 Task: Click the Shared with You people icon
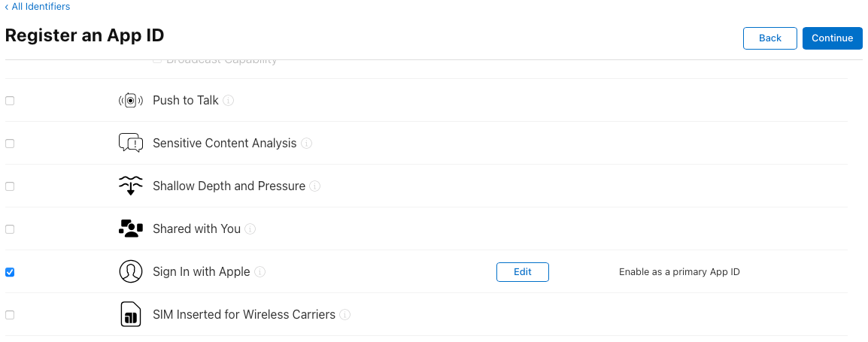coord(130,229)
